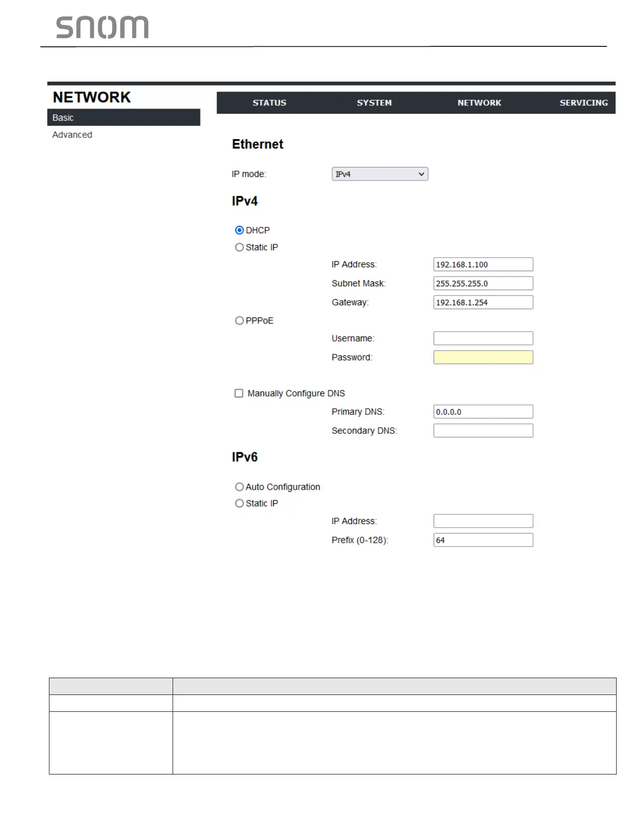Open the SYSTEM tab
This screenshot has width=644, height=834.
(374, 103)
